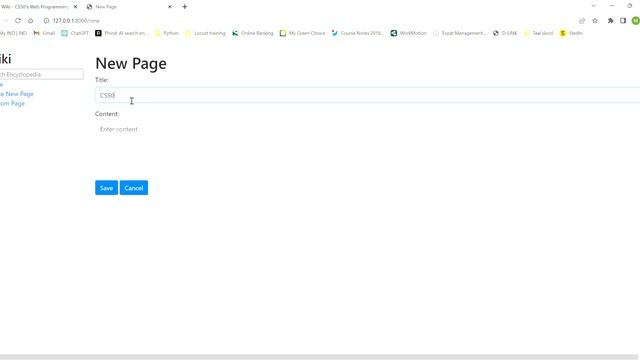This screenshot has width=640, height=360.
Task: Click the Content label
Action: [x=107, y=114]
